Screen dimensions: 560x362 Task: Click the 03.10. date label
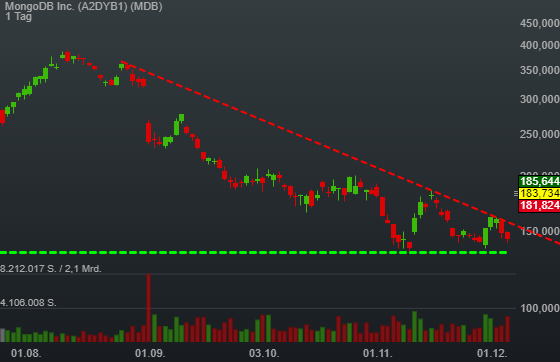(264, 353)
